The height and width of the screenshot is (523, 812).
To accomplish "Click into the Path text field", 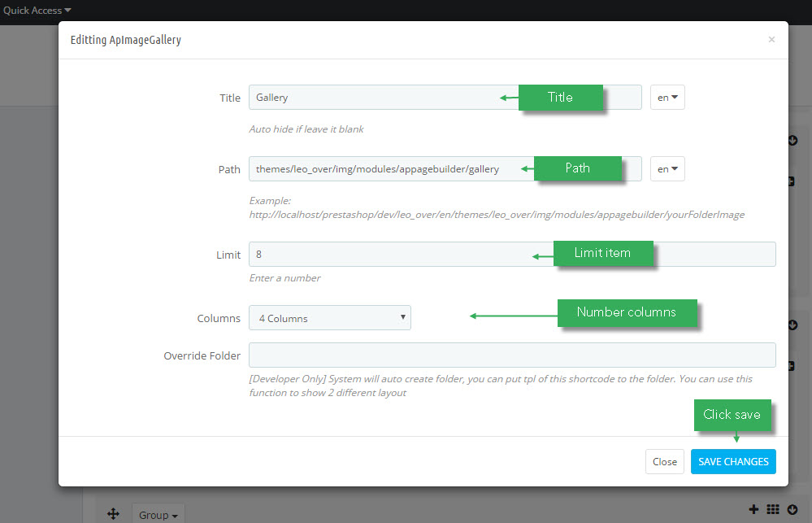I will click(x=445, y=169).
